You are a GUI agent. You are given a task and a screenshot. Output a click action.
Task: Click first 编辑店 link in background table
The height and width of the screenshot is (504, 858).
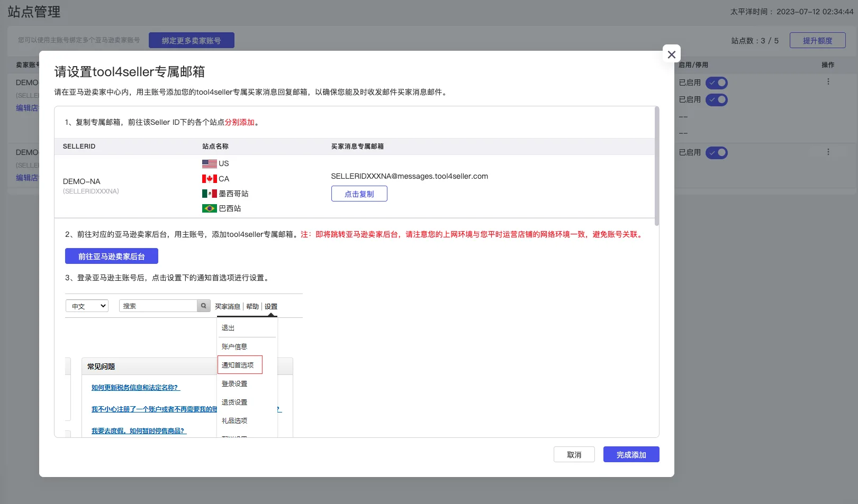[x=28, y=108]
